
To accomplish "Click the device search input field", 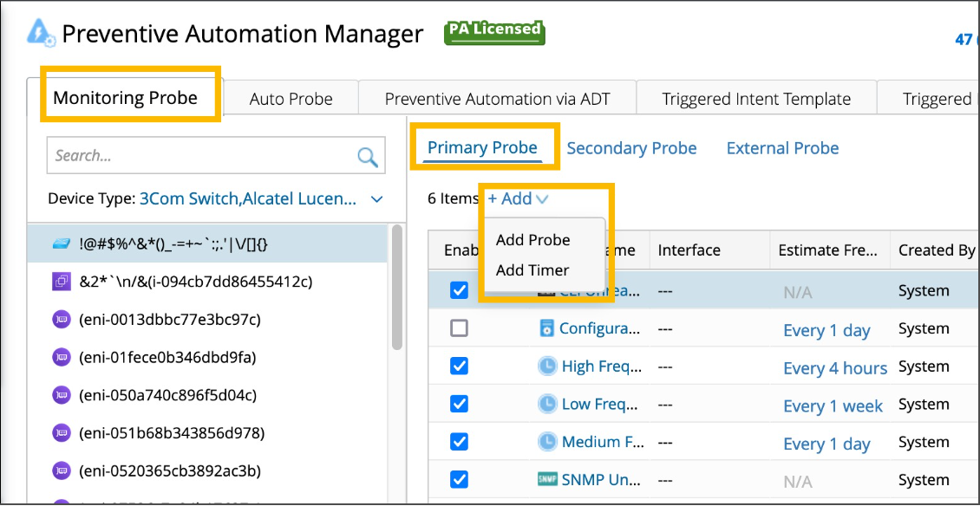I will 199,157.
